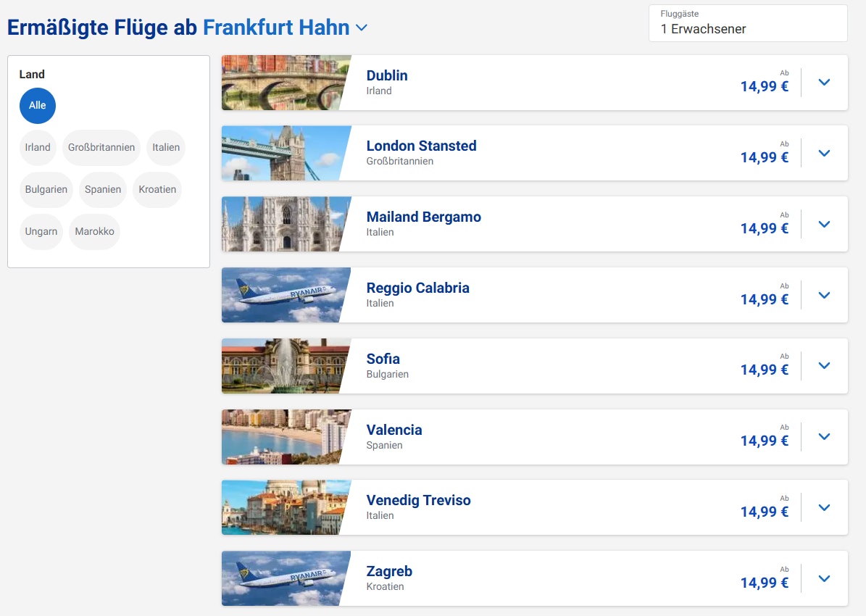Pick the Kroatien filter chip
The height and width of the screenshot is (616, 866).
[157, 190]
